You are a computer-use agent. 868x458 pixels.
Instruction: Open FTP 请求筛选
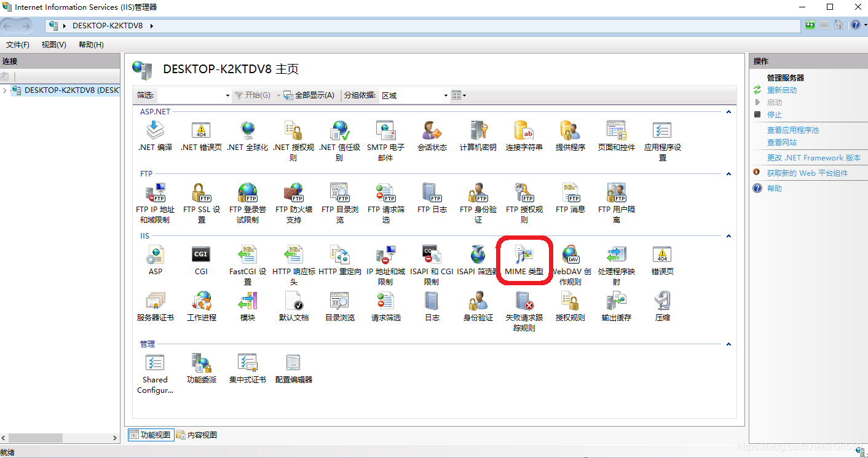(x=386, y=203)
